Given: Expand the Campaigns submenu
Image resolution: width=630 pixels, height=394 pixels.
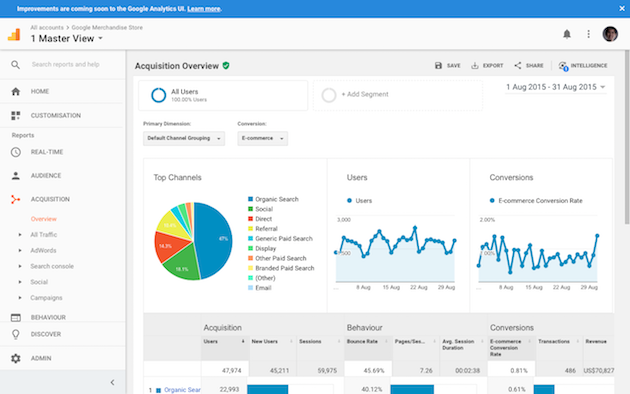Looking at the screenshot, I should click(x=20, y=298).
